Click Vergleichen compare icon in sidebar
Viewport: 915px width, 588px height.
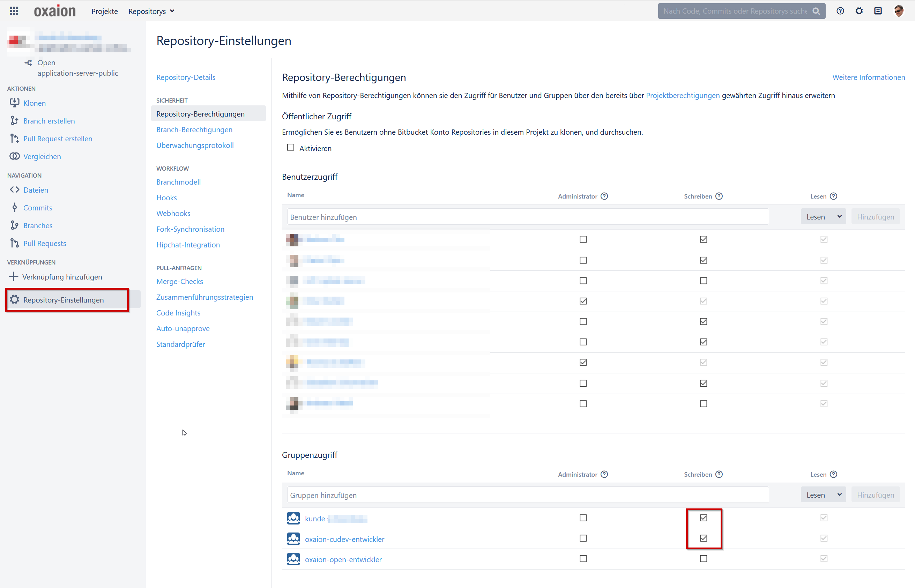coord(15,156)
